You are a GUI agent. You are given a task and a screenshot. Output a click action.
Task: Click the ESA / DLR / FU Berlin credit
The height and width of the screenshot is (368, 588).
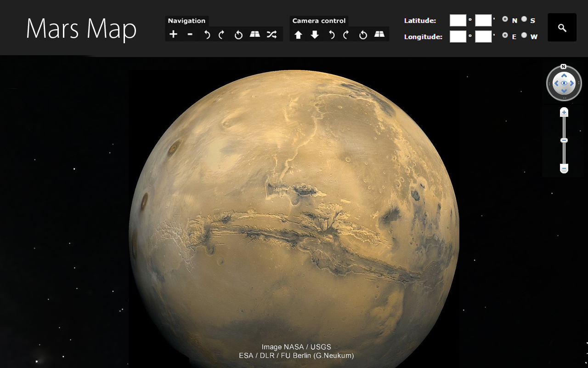coord(296,356)
